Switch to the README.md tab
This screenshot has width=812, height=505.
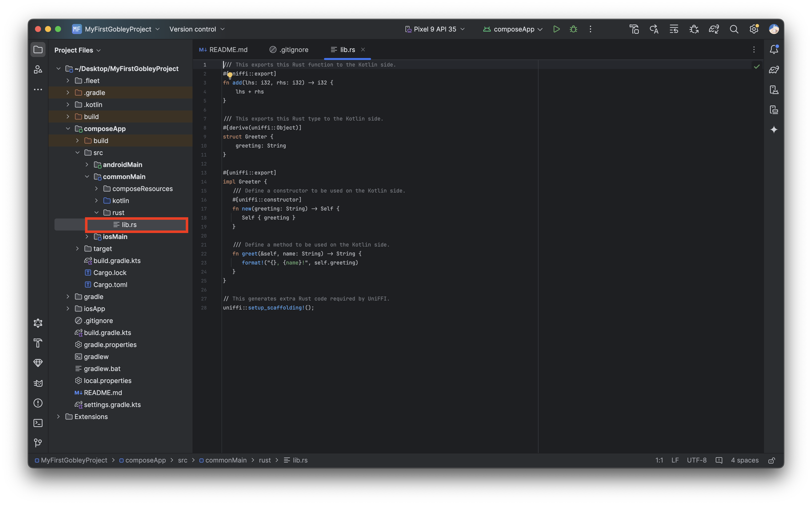[223, 49]
